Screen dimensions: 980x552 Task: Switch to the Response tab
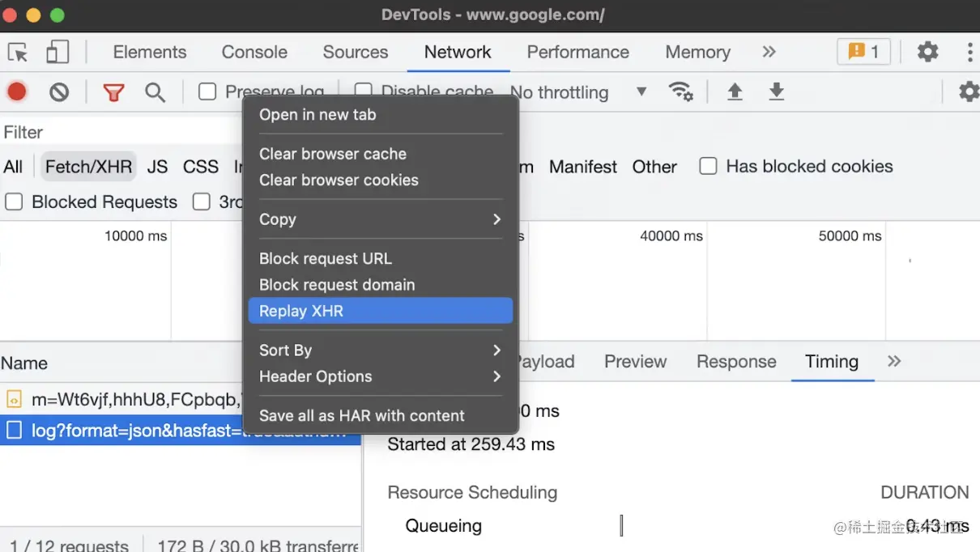(x=735, y=362)
